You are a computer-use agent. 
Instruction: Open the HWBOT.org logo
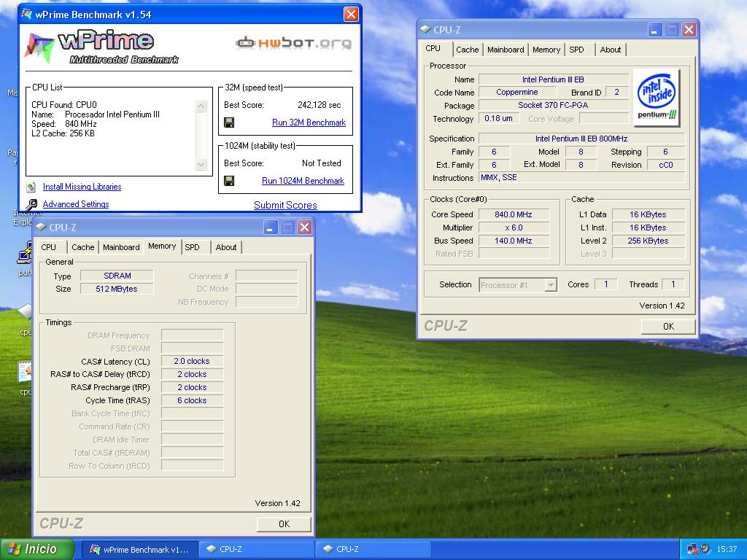pos(294,43)
